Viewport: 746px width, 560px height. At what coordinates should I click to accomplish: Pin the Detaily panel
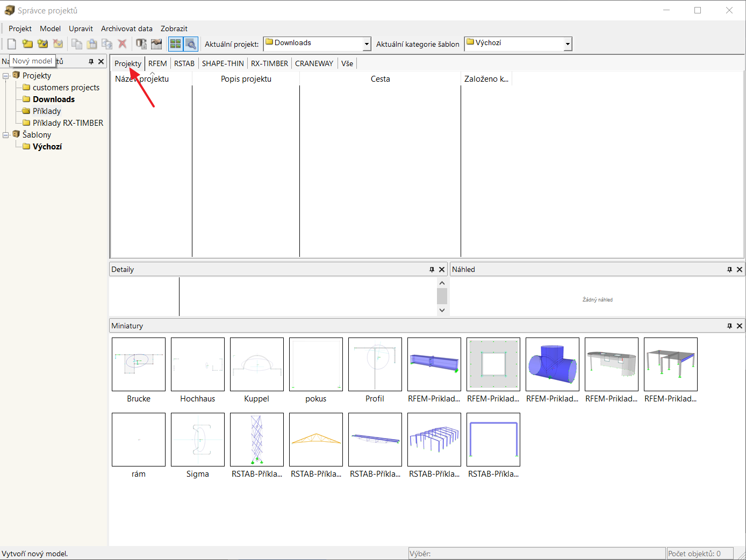click(432, 269)
